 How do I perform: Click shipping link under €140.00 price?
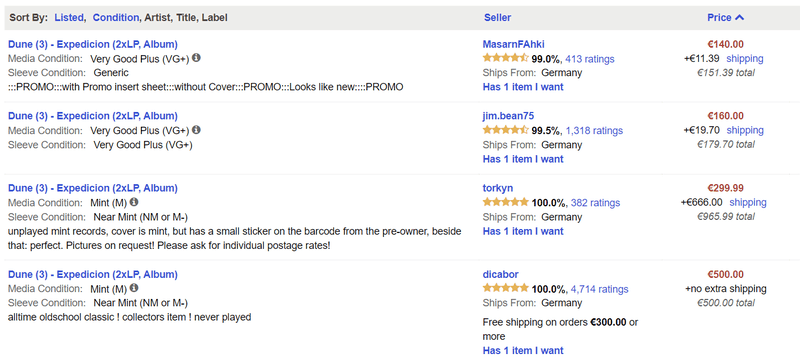745,58
